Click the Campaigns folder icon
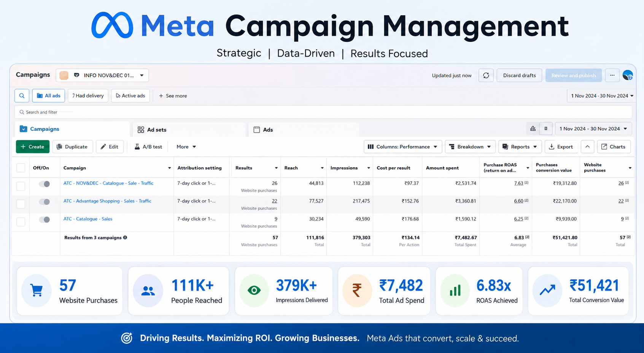 (23, 129)
